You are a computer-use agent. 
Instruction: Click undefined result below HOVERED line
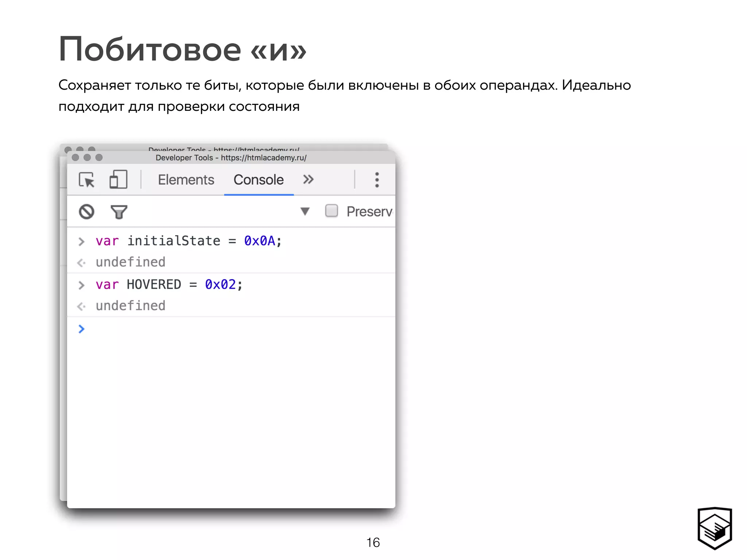pos(131,306)
